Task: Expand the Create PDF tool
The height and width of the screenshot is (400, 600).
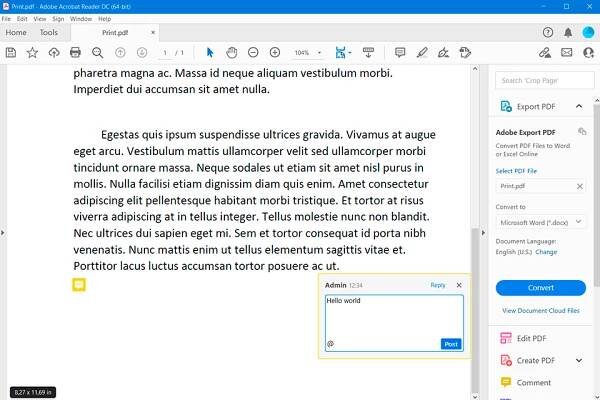Action: coord(579,360)
